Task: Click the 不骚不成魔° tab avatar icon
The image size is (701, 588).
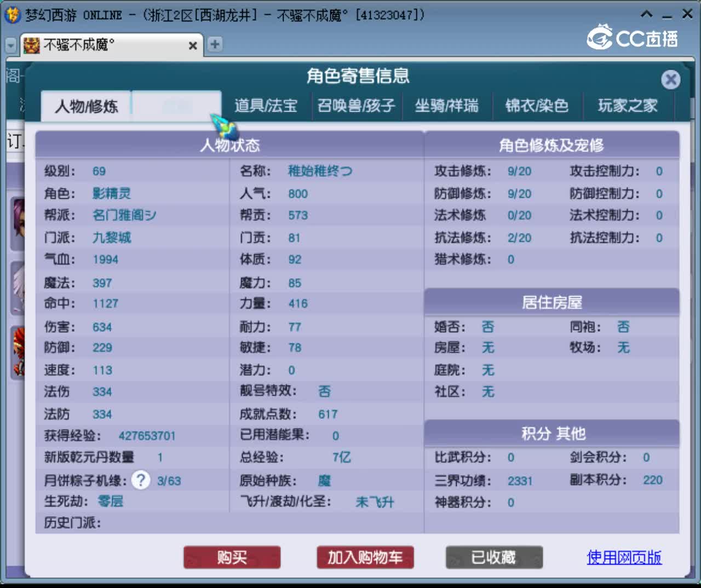Action: pos(31,45)
